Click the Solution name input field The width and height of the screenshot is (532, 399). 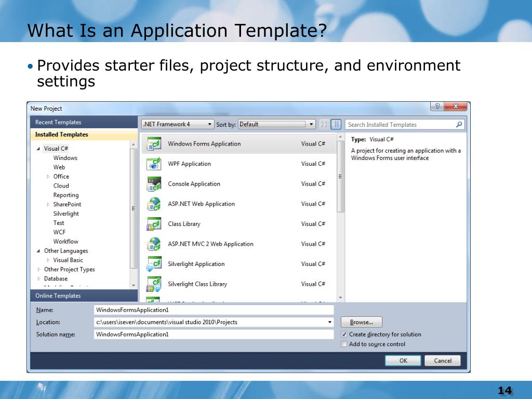pos(214,334)
